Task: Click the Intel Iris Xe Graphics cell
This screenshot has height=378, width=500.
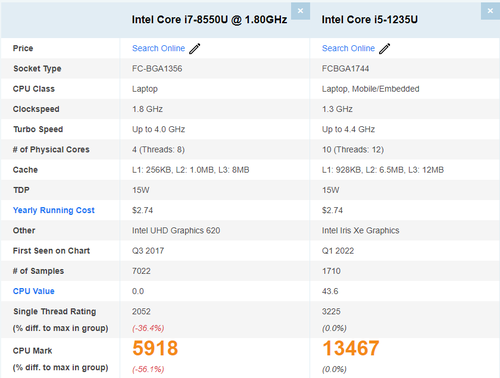Action: (x=361, y=231)
